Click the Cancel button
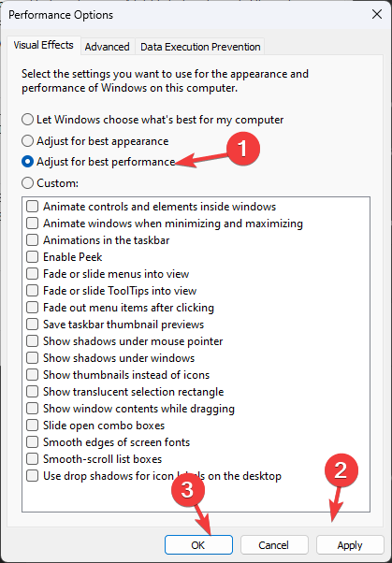 [x=274, y=545]
